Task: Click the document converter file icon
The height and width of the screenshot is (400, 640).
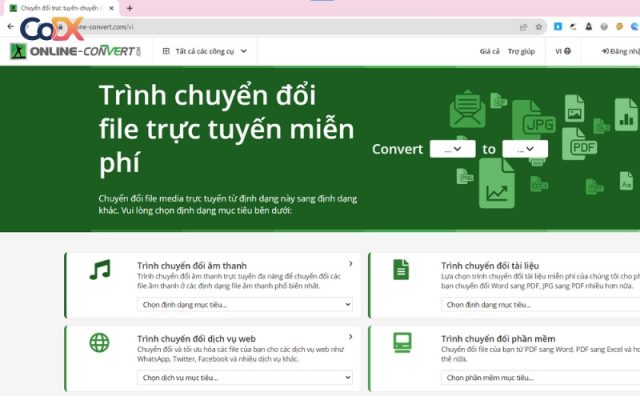Action: pyautogui.click(x=401, y=269)
